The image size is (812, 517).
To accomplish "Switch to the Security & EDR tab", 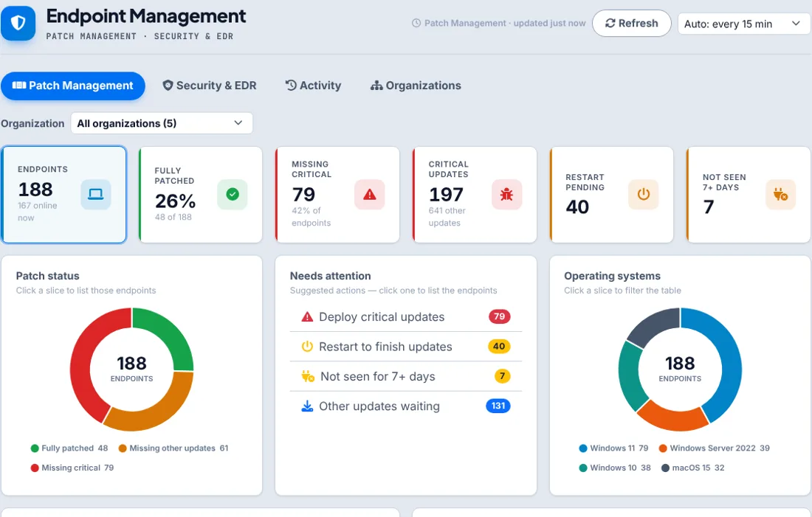I will coord(209,86).
